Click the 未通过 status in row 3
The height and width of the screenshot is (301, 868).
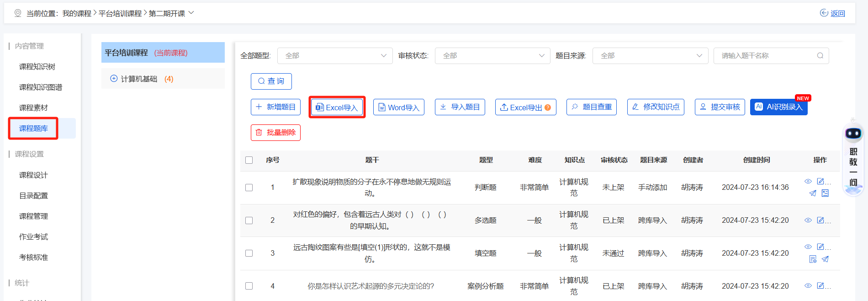(614, 253)
